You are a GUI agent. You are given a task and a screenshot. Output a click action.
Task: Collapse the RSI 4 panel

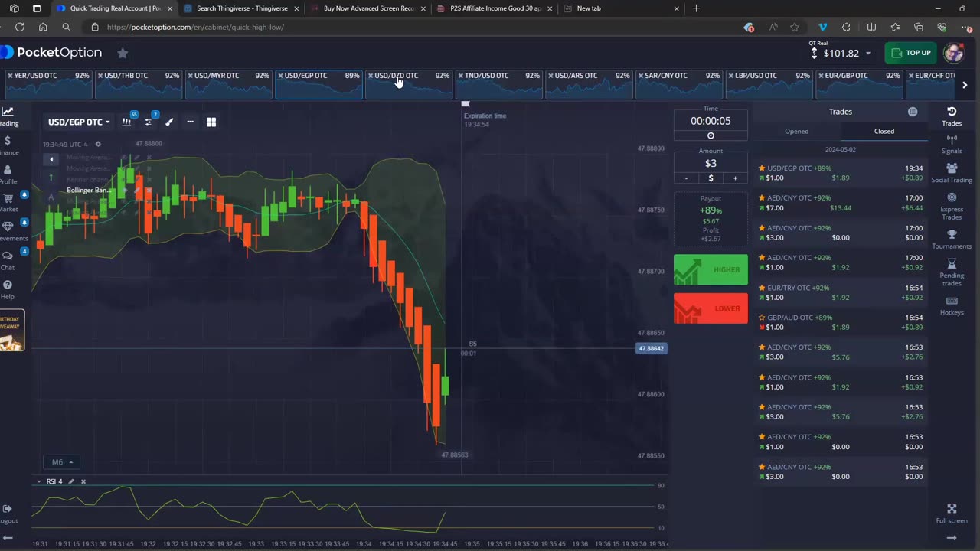click(38, 481)
